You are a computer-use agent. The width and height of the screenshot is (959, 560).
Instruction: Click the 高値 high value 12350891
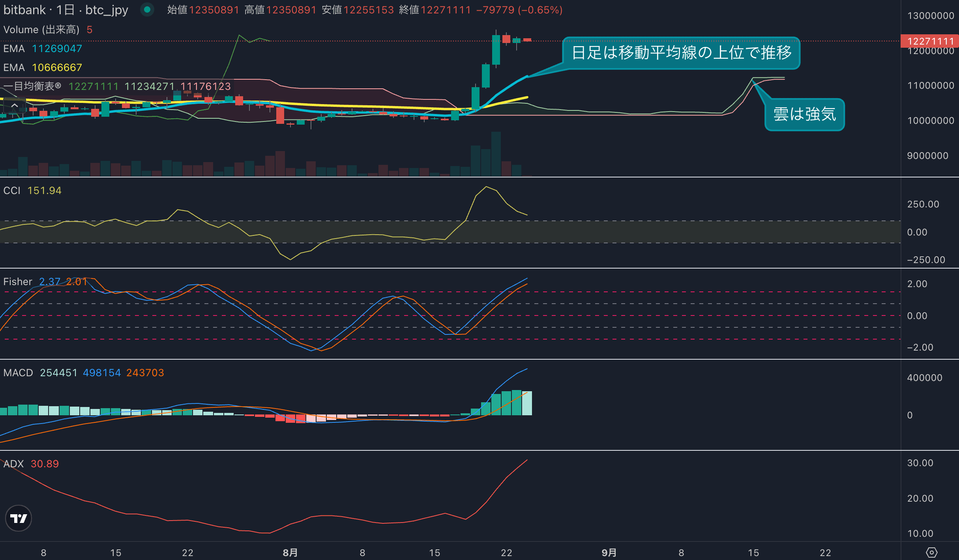click(291, 10)
